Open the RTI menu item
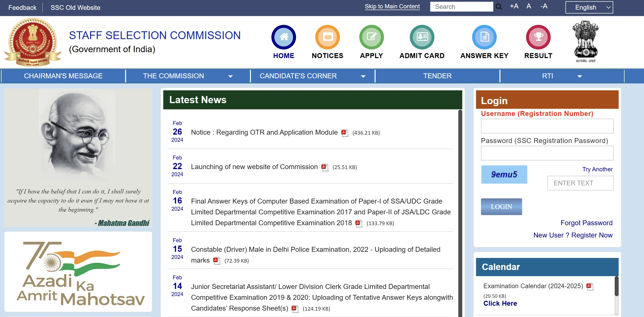 pos(547,76)
